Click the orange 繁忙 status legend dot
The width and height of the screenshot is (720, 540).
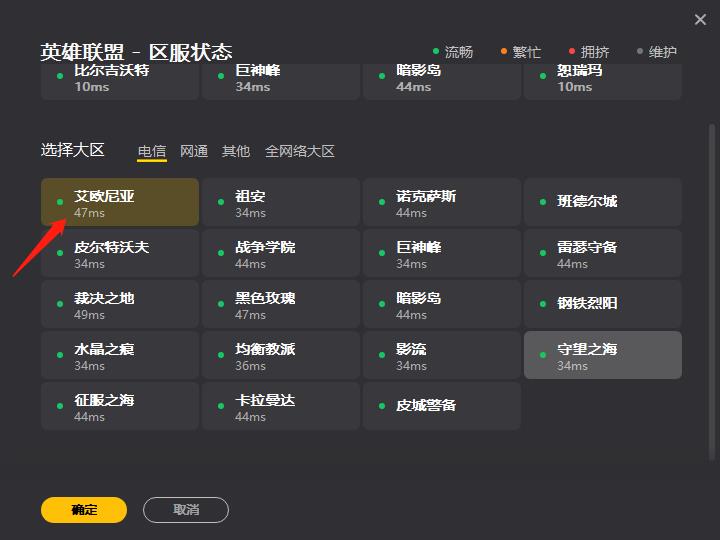[x=504, y=51]
